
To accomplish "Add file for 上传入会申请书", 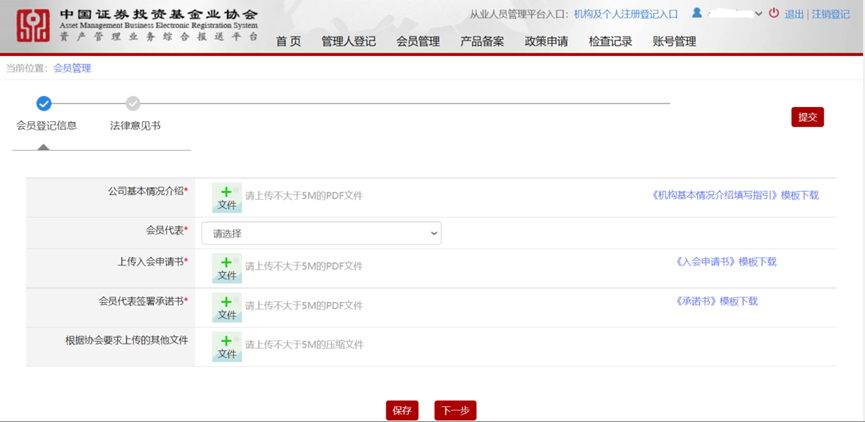I will point(227,268).
